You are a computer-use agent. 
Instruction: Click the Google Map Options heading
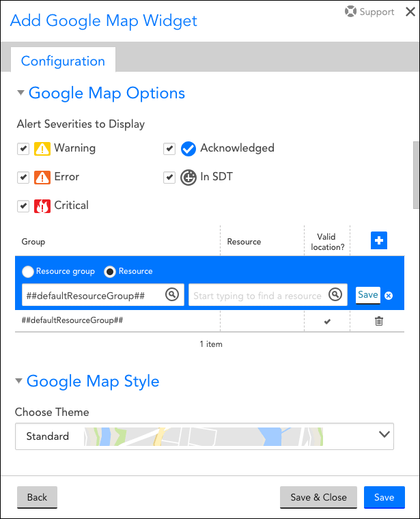pyautogui.click(x=107, y=93)
